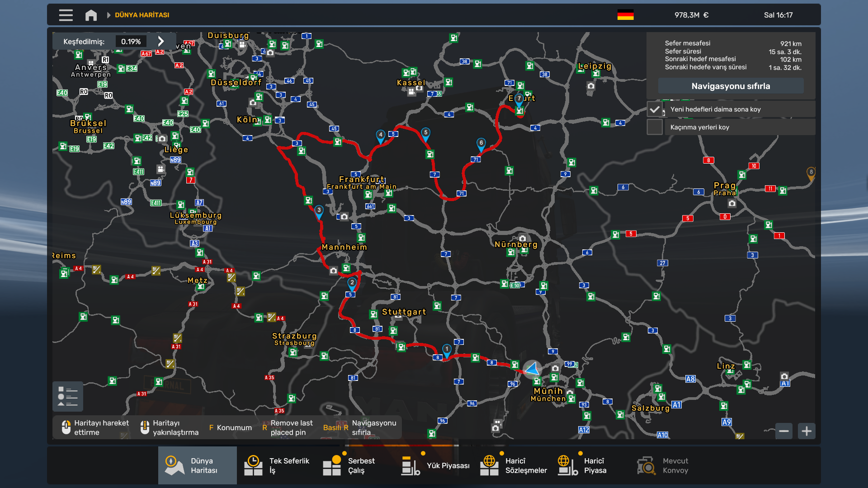The width and height of the screenshot is (868, 488).
Task: Zoom in the map with plus button
Action: [807, 431]
